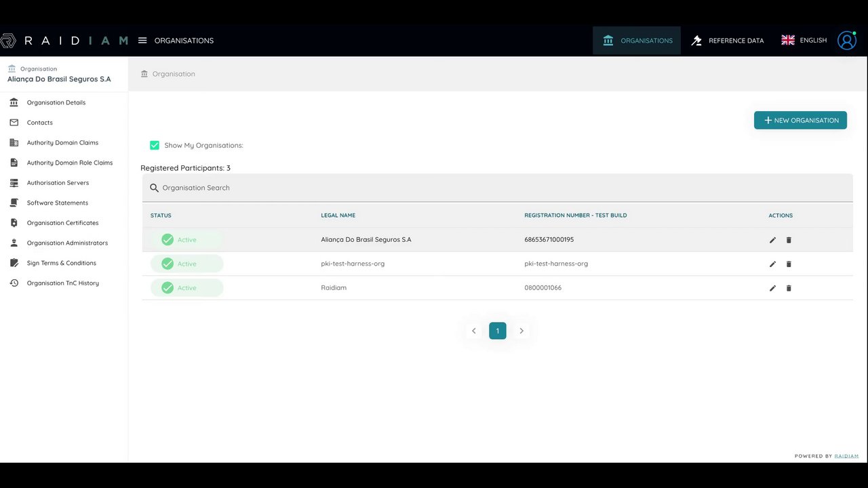This screenshot has height=488, width=868.
Task: Click legal name Aliança Do Brasil Seguros S.A
Action: click(x=366, y=240)
